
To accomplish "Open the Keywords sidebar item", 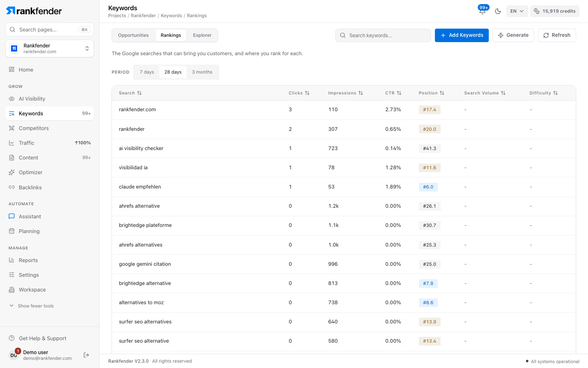I will pyautogui.click(x=49, y=113).
